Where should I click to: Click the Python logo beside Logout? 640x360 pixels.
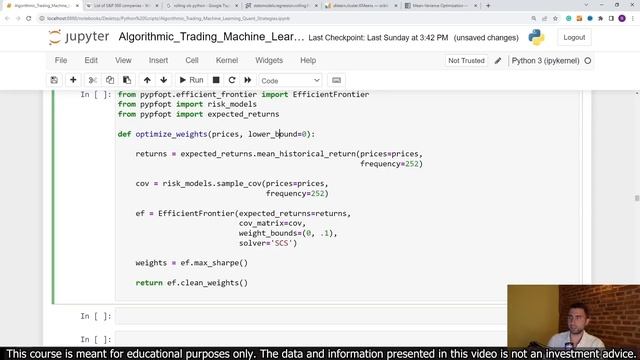tap(536, 37)
